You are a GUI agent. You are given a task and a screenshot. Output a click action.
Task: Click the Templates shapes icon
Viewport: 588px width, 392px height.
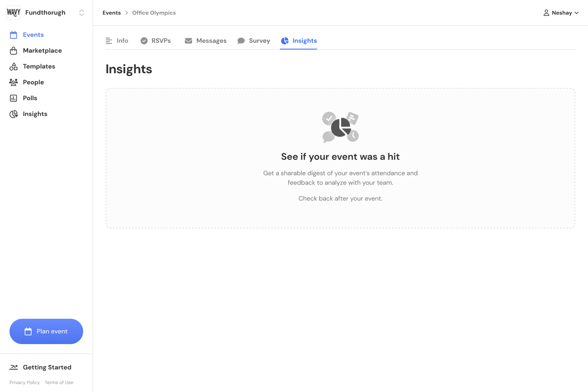(13, 67)
